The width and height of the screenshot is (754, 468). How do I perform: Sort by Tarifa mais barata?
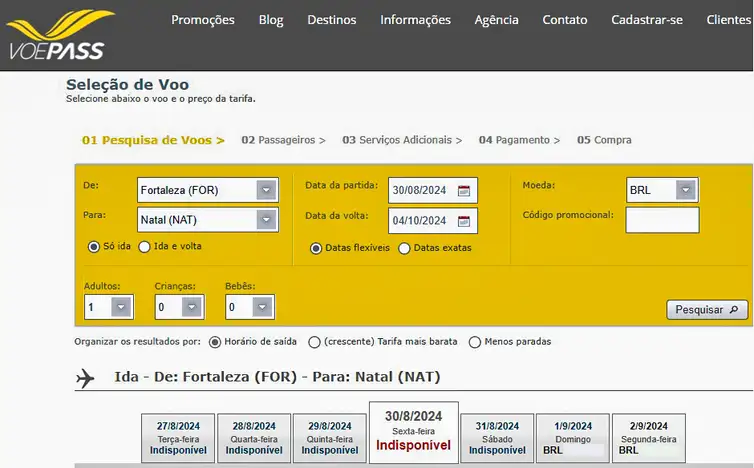pyautogui.click(x=315, y=342)
